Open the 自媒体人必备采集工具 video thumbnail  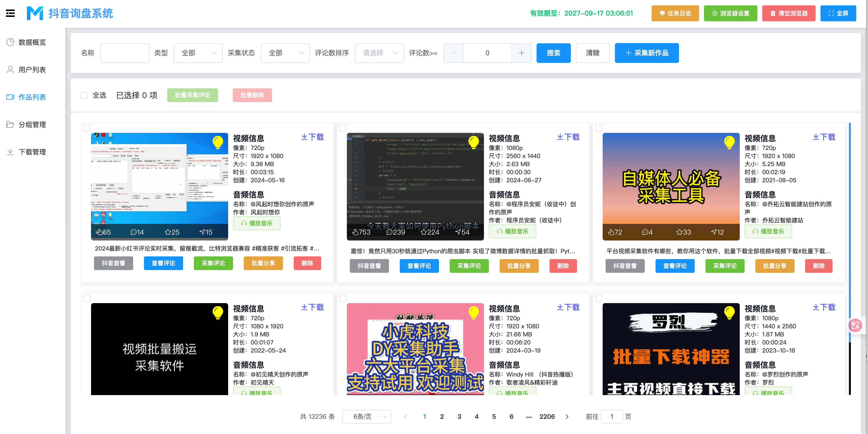click(671, 186)
